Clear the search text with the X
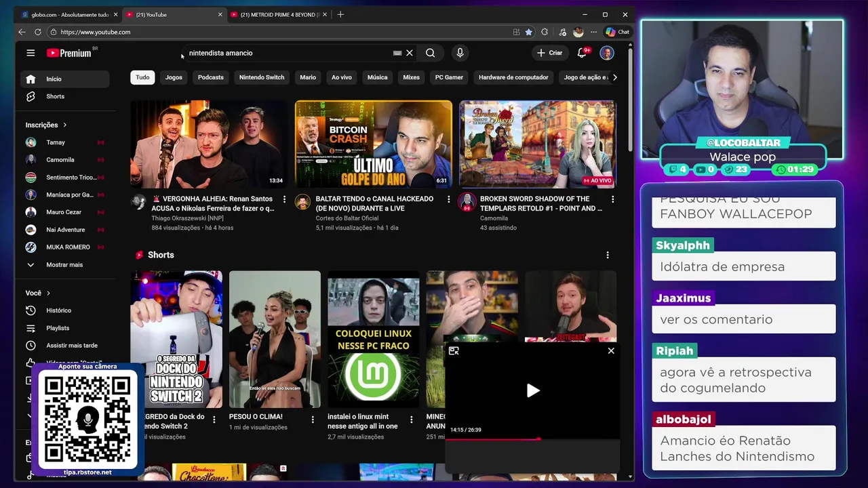Viewport: 868px width, 488px height. 410,53
